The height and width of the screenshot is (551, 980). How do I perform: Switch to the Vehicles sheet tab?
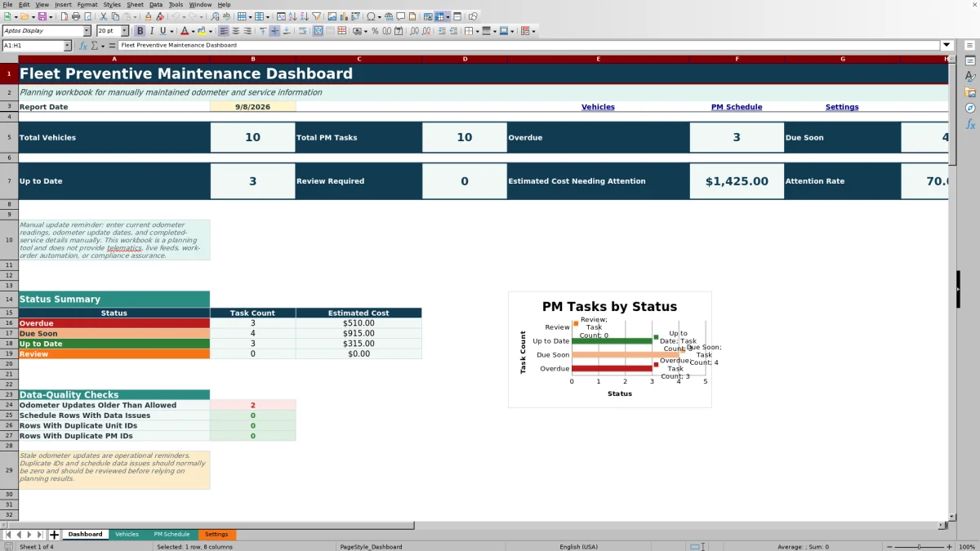(127, 535)
